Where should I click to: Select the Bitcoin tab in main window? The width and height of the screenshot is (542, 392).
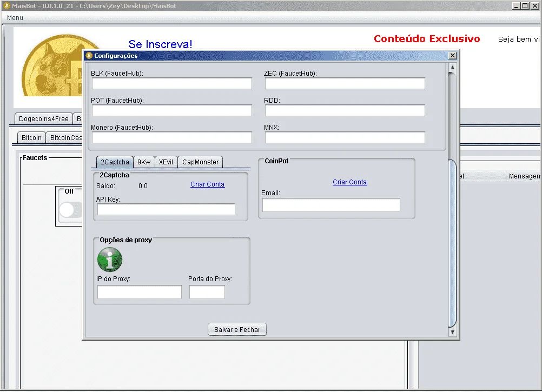31,138
